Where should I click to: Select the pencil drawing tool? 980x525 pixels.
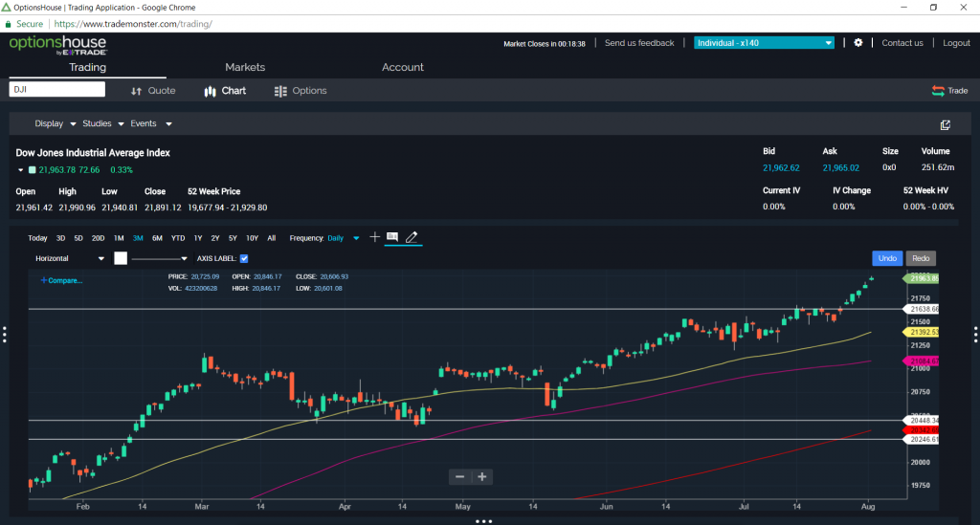pyautogui.click(x=412, y=237)
